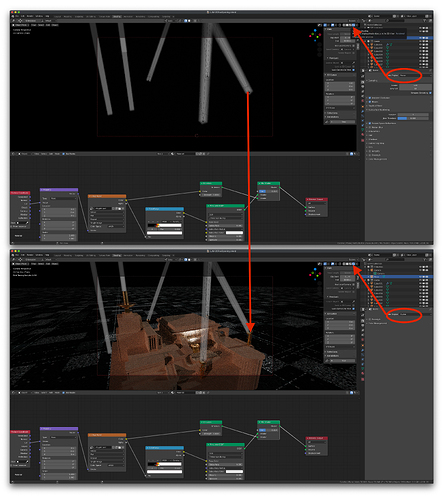Toggle viewport overlays icon in top window

coord(332,25)
